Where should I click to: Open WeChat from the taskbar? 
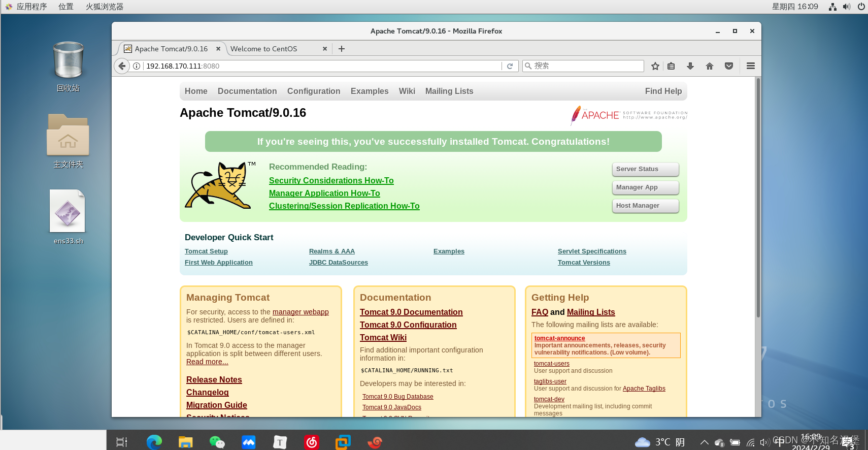pyautogui.click(x=217, y=442)
